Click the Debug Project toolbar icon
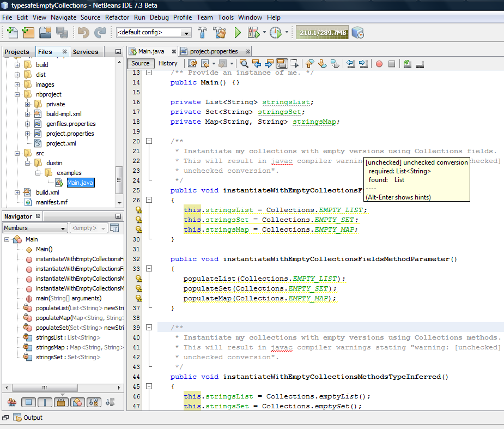Viewport: 504px width, 429px height. (253, 33)
